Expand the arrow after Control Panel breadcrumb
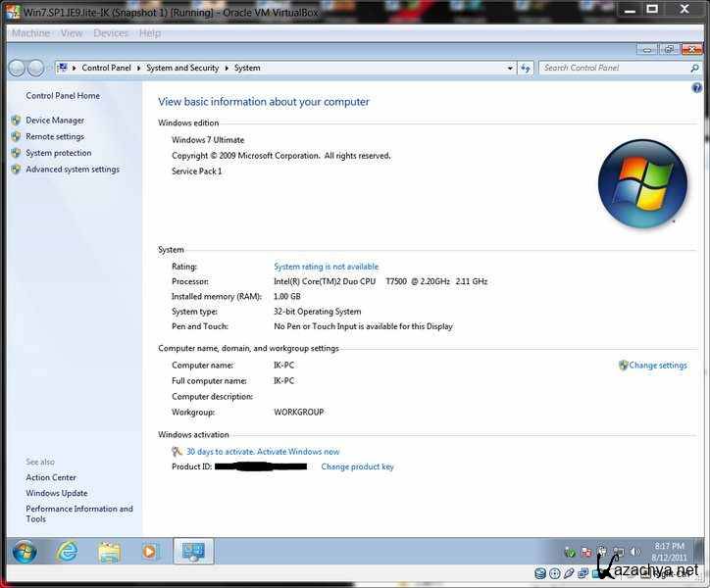Screen dimensions: 710x588 138,69
